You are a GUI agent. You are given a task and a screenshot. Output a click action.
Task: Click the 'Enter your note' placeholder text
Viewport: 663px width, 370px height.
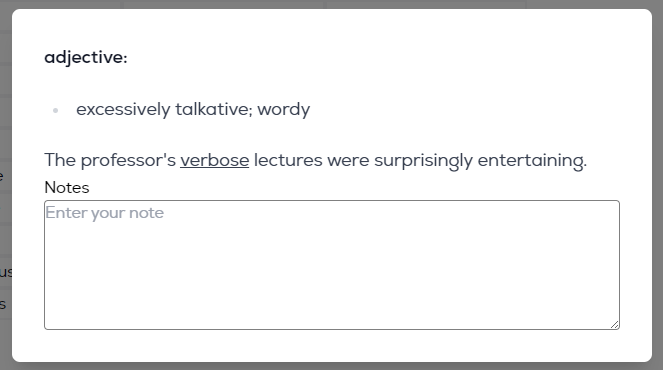point(104,213)
